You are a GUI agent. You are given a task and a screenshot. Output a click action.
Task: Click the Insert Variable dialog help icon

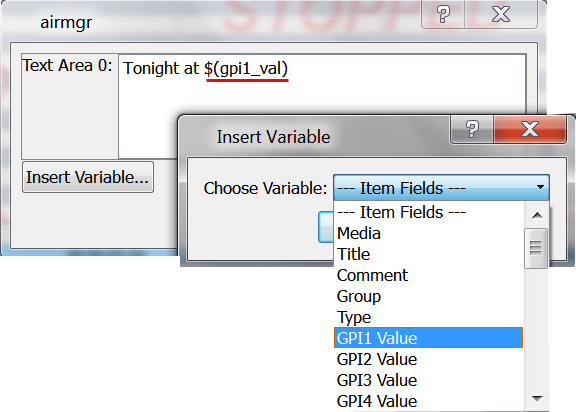coord(472,129)
